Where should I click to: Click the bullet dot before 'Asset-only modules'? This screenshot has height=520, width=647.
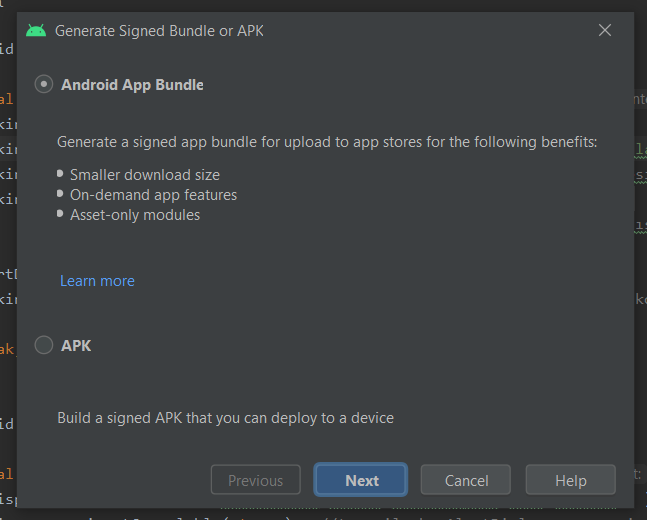point(61,214)
